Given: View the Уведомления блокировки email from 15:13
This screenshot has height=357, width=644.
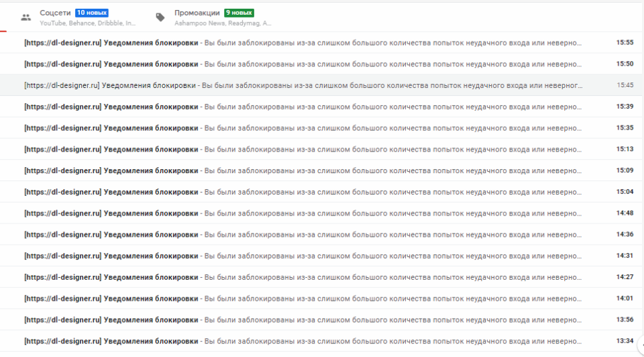Looking at the screenshot, I should [x=302, y=149].
